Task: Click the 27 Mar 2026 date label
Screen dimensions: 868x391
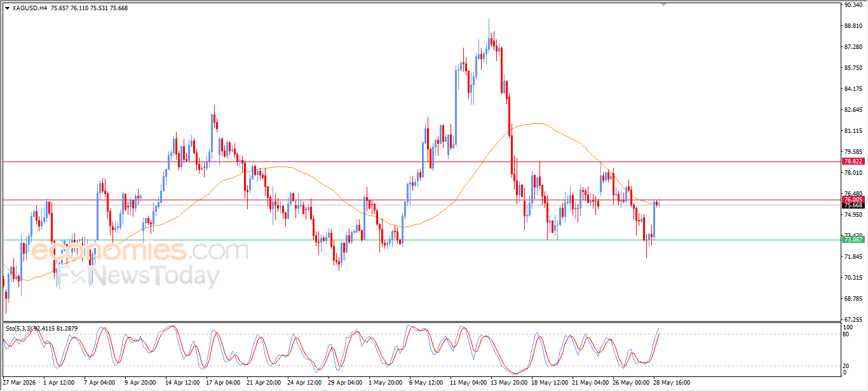Action: tap(20, 383)
